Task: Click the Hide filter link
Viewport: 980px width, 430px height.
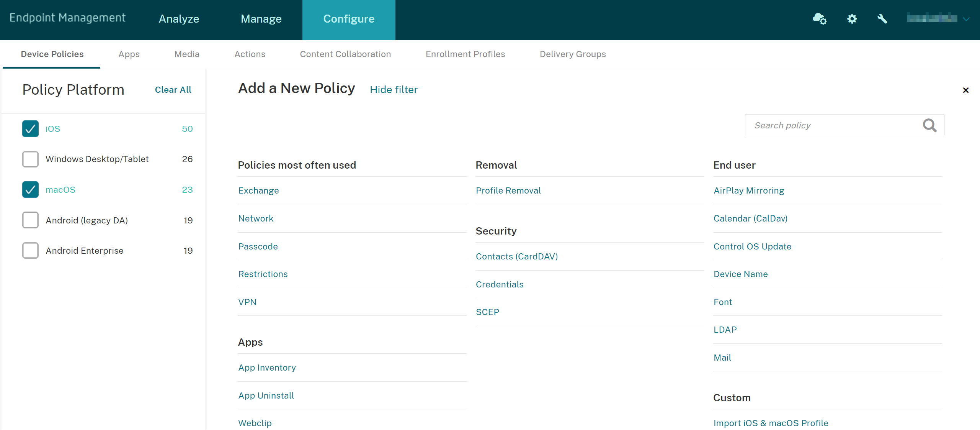Action: point(394,90)
